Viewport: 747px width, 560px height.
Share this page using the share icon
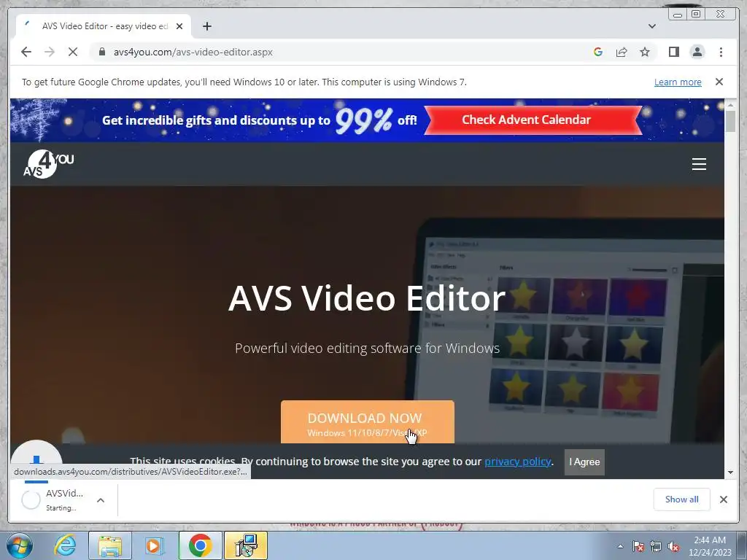[x=622, y=52]
